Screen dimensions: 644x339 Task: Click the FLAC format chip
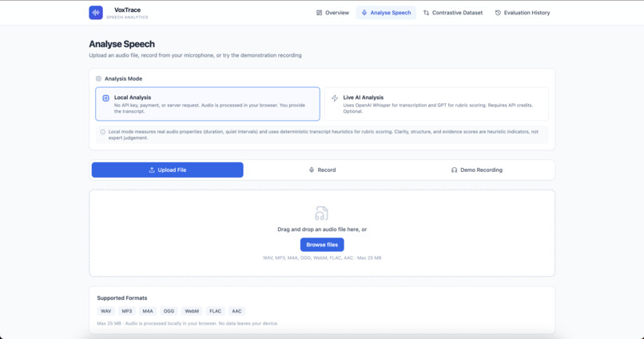215,311
